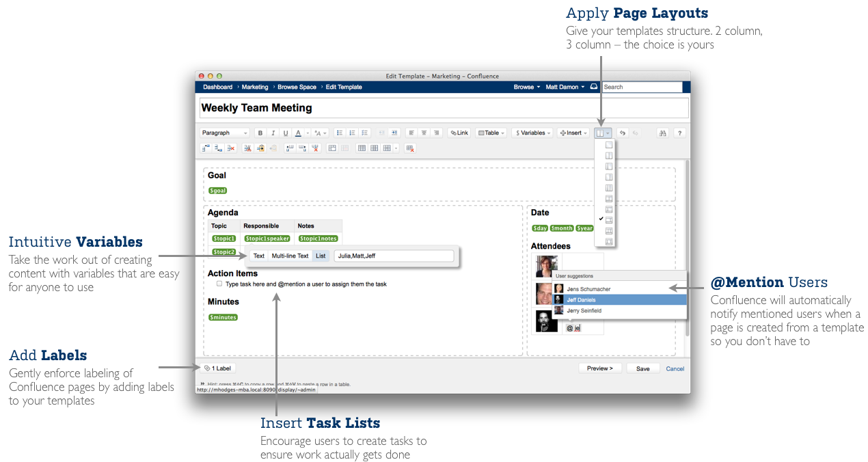Select the Text variable type
Image resolution: width=868 pixels, height=462 pixels.
click(259, 256)
